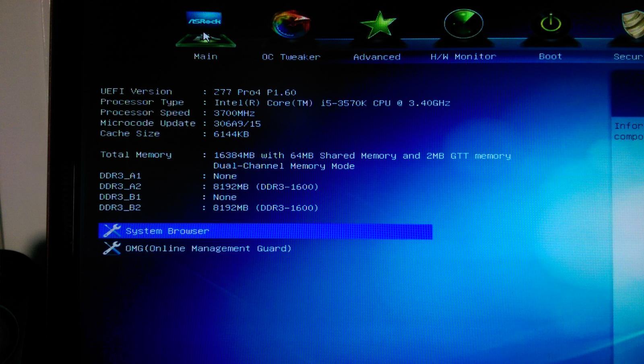Viewport: 644px width, 364px height.
Task: Click the Processor Speed value 3700MHz
Action: tap(234, 113)
